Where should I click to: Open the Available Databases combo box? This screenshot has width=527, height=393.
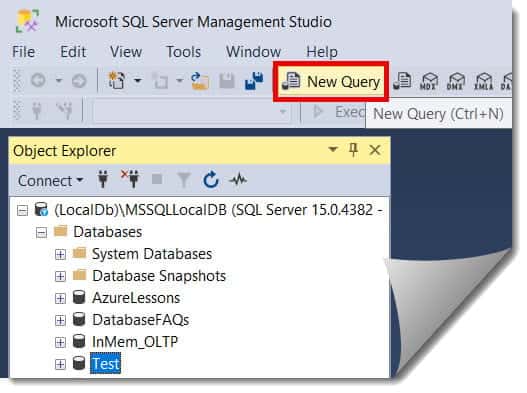(192, 111)
